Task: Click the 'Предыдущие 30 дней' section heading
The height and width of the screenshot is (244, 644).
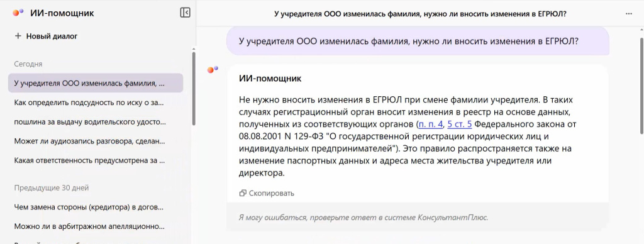Action: click(52, 188)
